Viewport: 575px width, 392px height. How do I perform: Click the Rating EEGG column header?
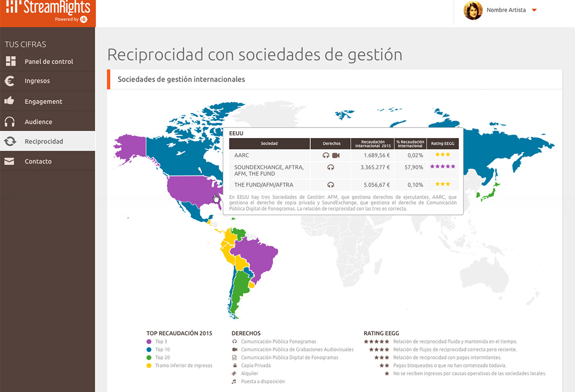(x=442, y=143)
